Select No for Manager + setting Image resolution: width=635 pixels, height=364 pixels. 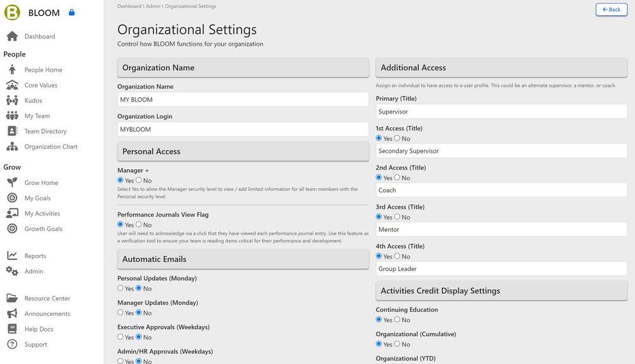[x=139, y=181]
